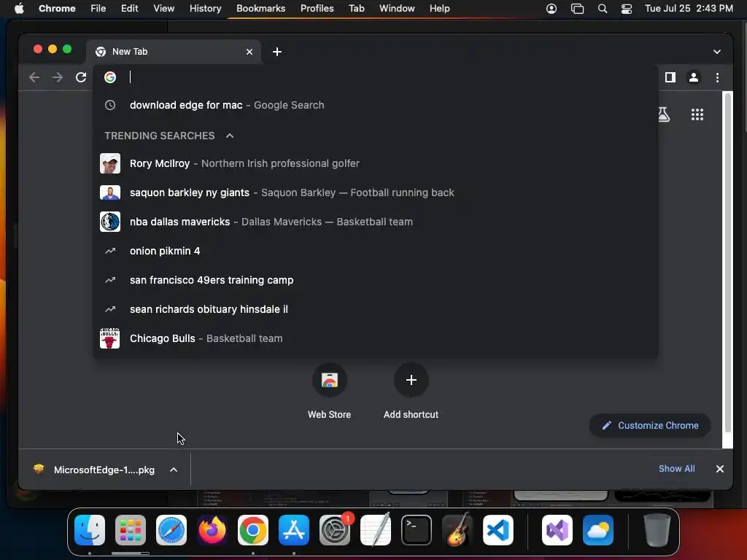Click into the address bar field
Viewport: 747px width, 560px height.
click(376, 77)
